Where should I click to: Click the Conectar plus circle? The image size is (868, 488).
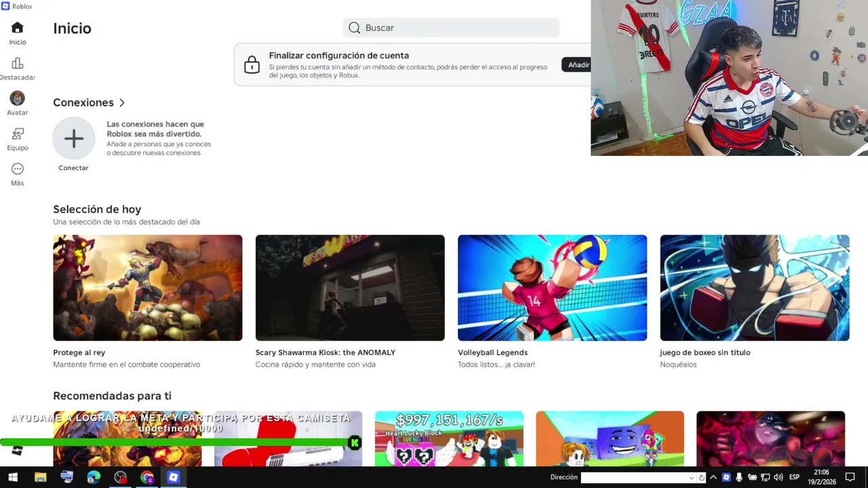coord(74,138)
